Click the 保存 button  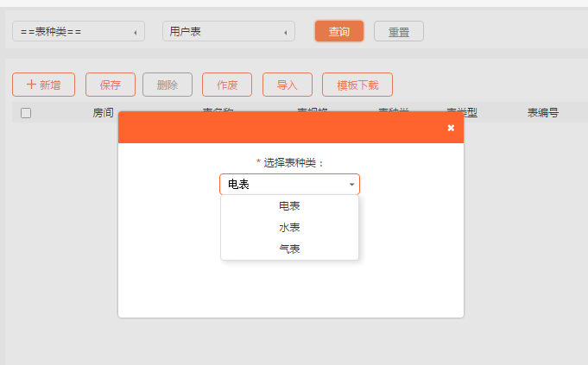[x=111, y=85]
